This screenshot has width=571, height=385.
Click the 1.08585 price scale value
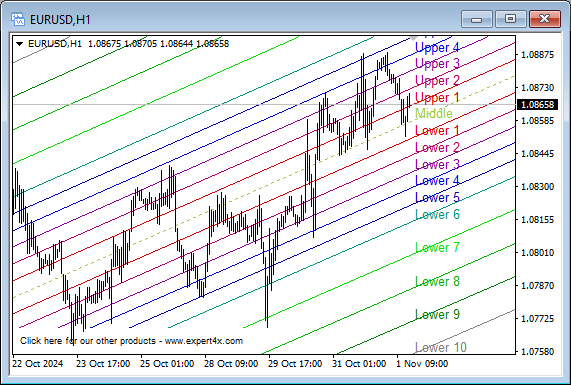pos(537,121)
